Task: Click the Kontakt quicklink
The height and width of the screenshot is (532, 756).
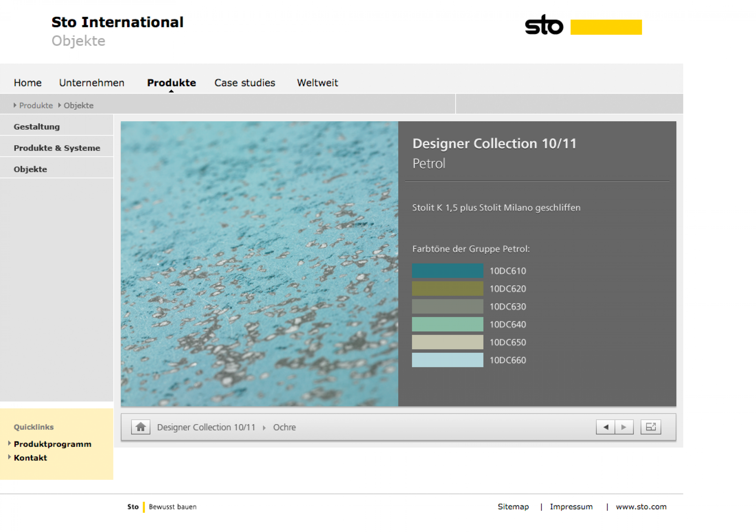Action: [30, 458]
